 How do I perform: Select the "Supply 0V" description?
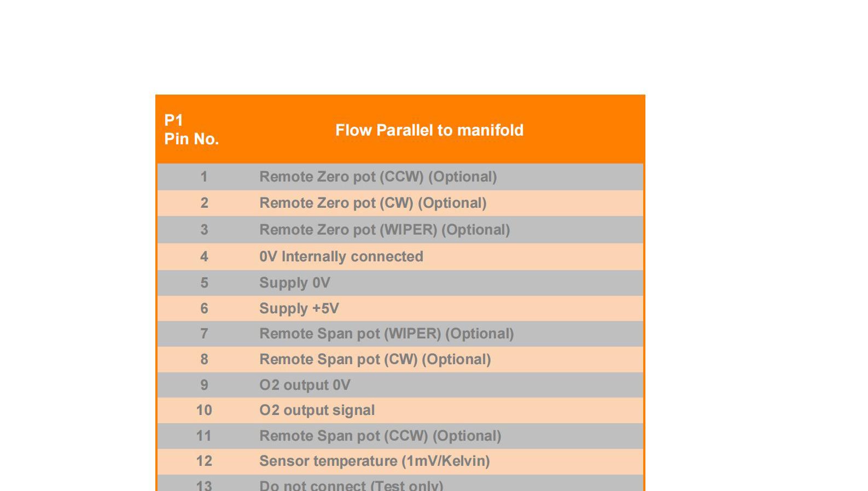tap(294, 283)
